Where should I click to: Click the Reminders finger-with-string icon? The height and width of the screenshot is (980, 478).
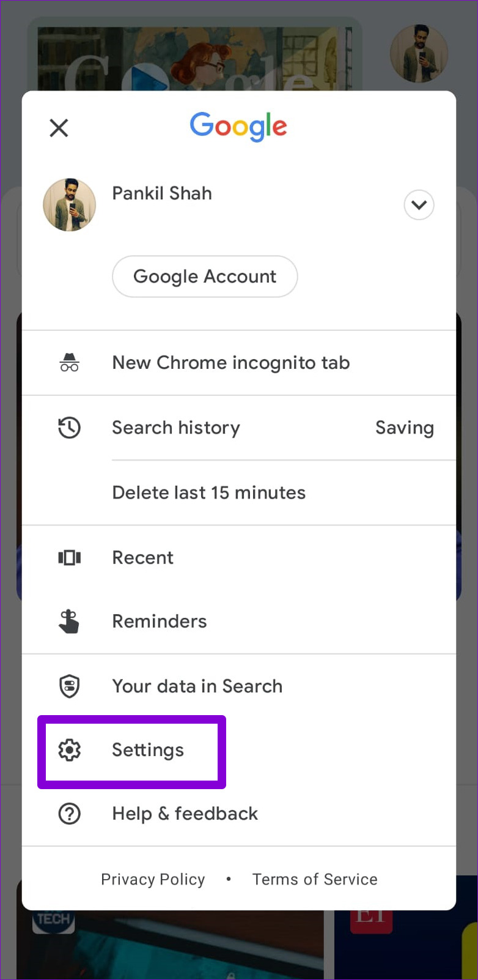[x=69, y=622]
